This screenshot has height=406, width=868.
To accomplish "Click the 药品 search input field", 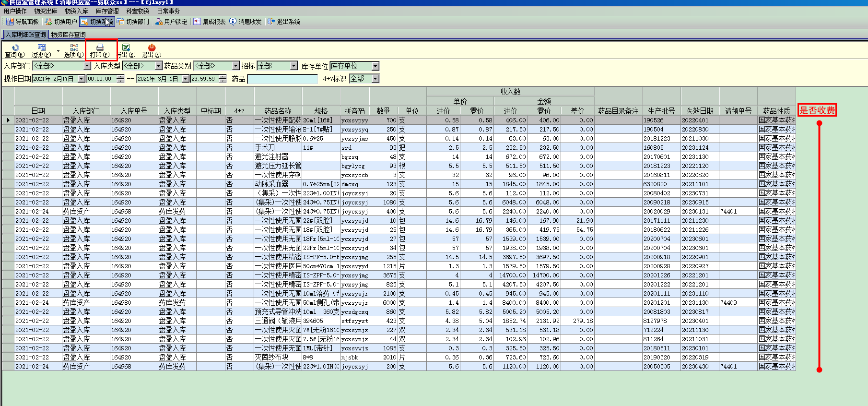I will [282, 79].
